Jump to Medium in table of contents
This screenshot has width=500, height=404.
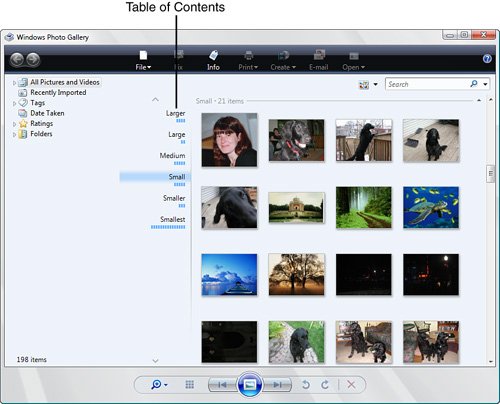(x=172, y=156)
